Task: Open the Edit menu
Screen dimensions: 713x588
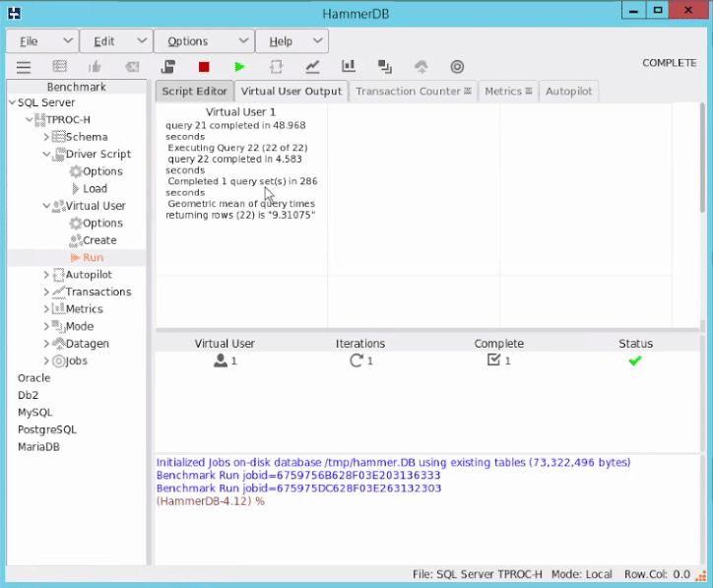Action: (x=117, y=41)
